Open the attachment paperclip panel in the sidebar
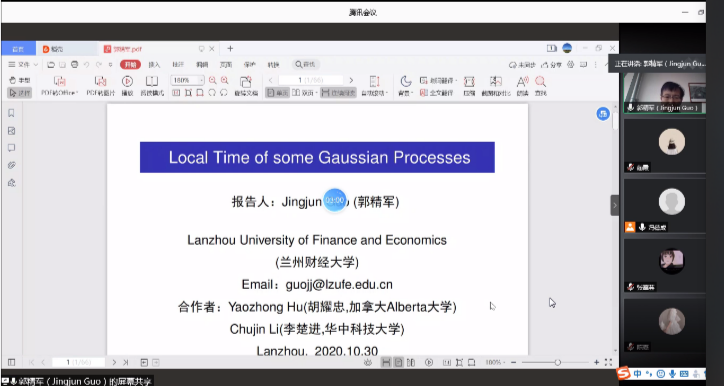 pos(12,165)
